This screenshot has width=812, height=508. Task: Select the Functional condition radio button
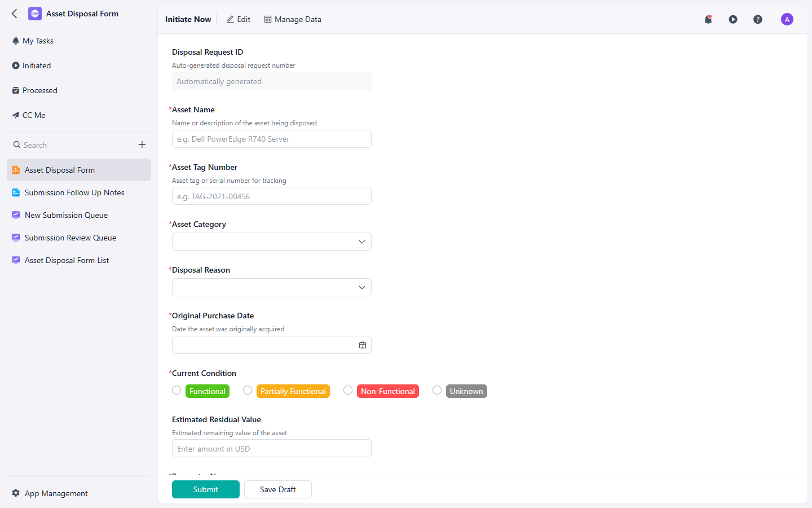click(x=176, y=390)
